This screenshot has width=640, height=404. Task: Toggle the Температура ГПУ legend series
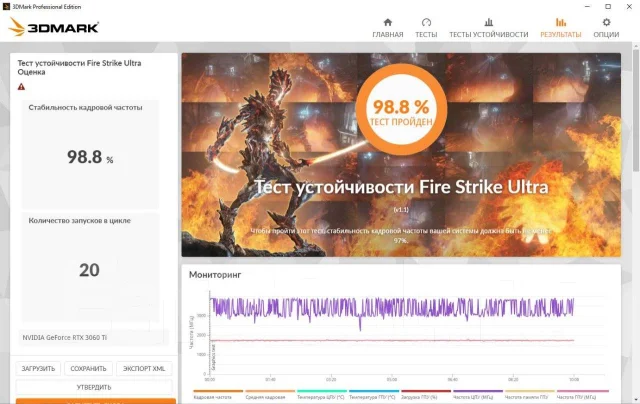[373, 394]
